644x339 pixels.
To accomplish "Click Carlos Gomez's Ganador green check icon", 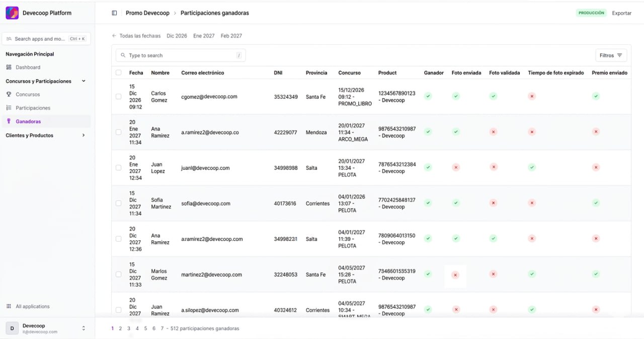I will (428, 96).
